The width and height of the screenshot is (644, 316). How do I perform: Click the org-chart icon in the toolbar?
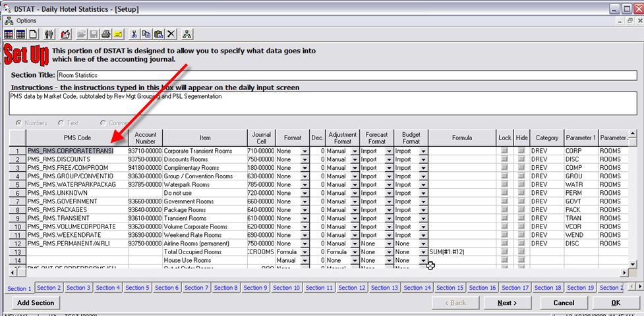click(x=187, y=34)
